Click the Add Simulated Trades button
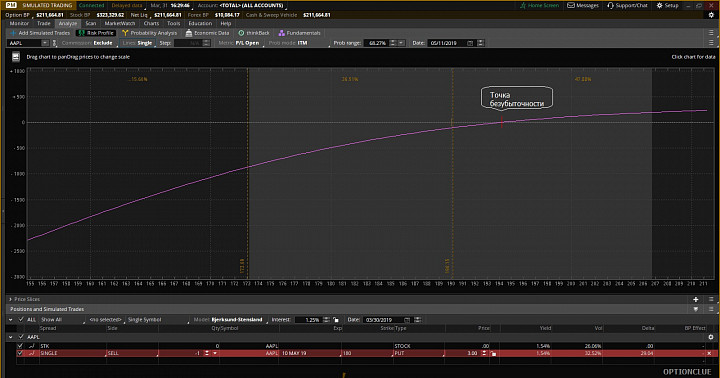 pyautogui.click(x=40, y=33)
